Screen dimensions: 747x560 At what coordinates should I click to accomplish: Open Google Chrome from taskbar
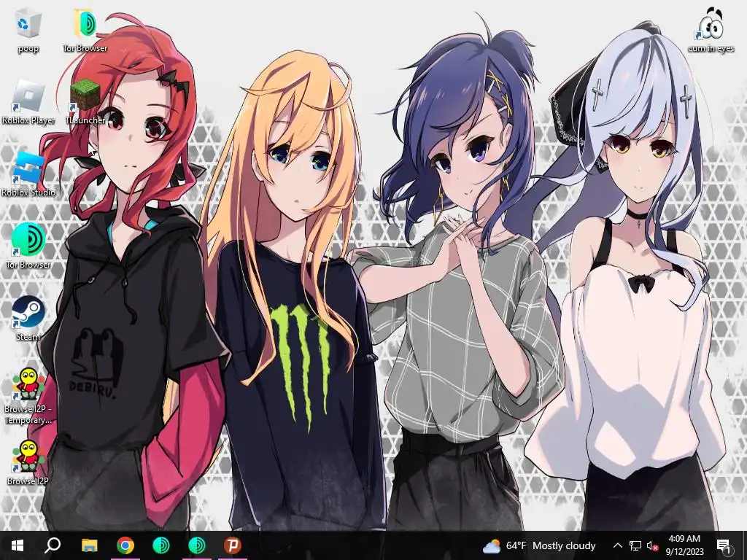(x=125, y=545)
